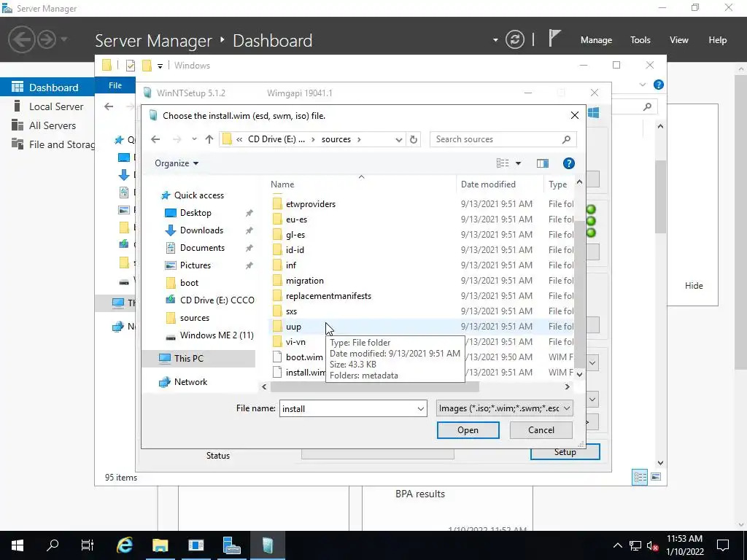Click the change view icon
Viewport: 747px width, 560px height.
(503, 163)
